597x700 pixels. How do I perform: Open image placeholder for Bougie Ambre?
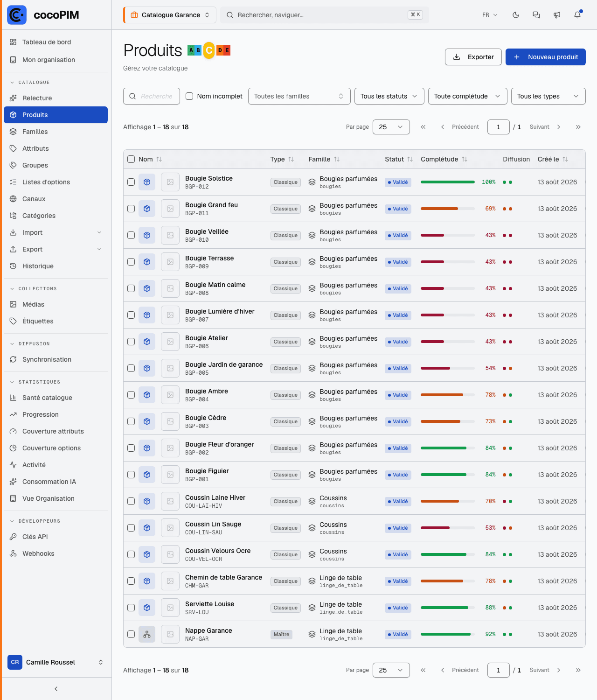pyautogui.click(x=170, y=395)
